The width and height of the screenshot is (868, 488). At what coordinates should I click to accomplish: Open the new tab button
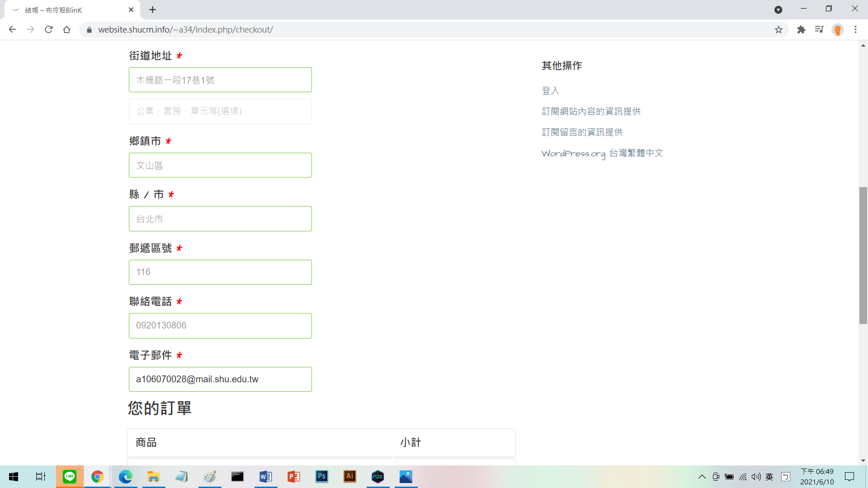pos(152,9)
